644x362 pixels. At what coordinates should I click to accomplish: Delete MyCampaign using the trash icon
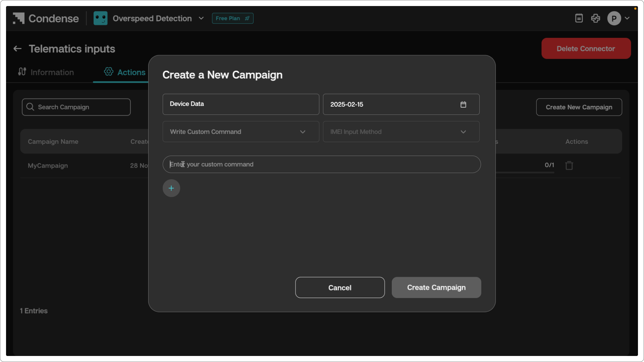[569, 166]
